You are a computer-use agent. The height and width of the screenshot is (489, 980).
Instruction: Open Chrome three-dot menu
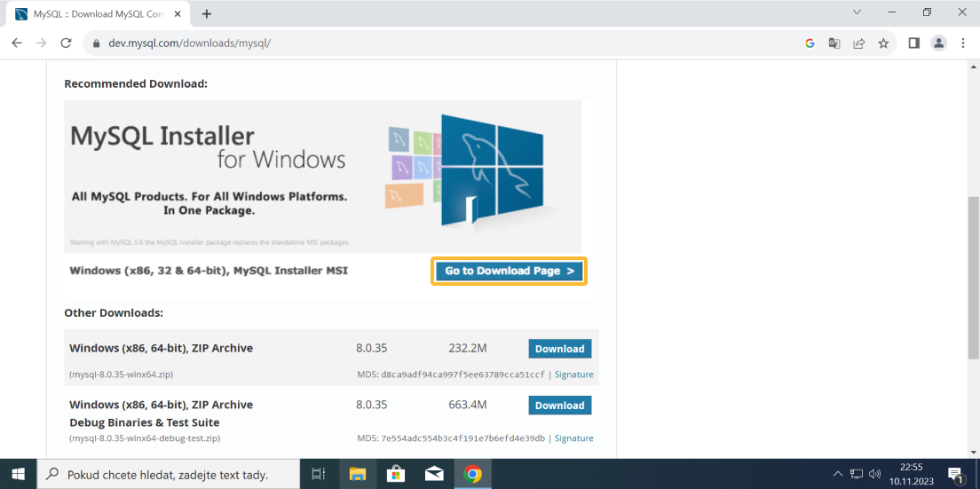pos(963,43)
